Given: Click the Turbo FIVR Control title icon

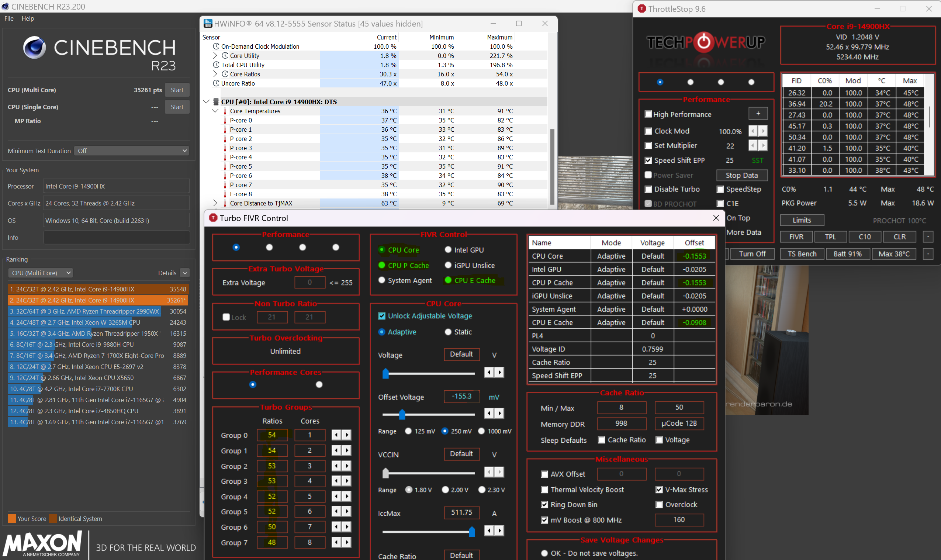Looking at the screenshot, I should [213, 218].
